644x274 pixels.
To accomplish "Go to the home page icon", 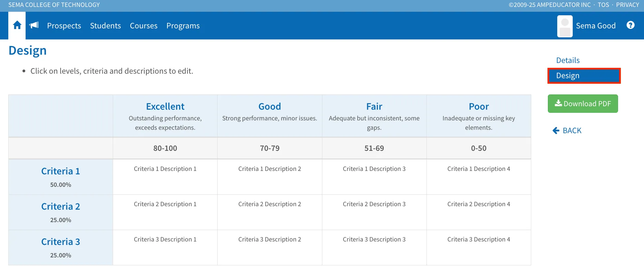I will point(17,25).
